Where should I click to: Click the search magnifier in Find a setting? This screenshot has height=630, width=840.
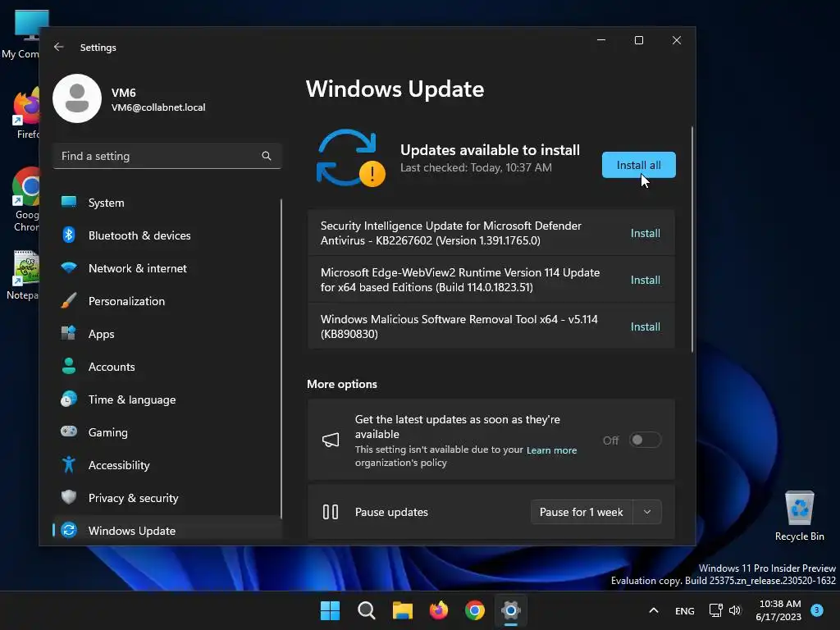[267, 156]
